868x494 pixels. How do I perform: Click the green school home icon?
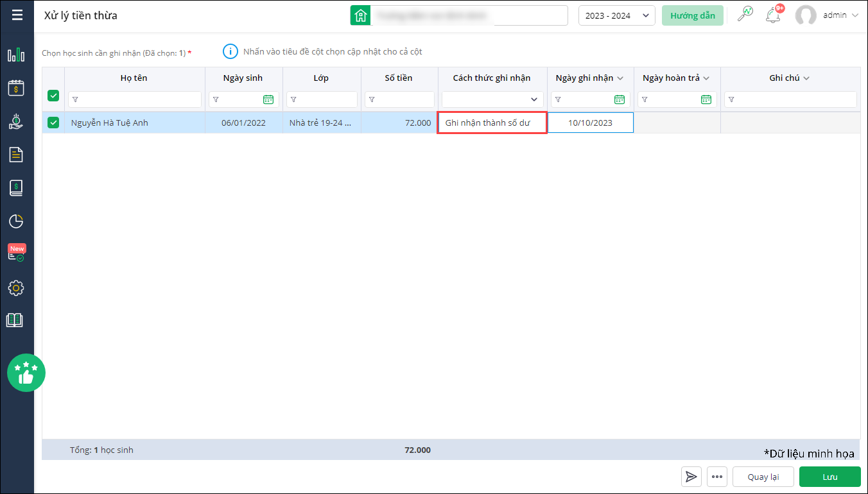point(360,15)
